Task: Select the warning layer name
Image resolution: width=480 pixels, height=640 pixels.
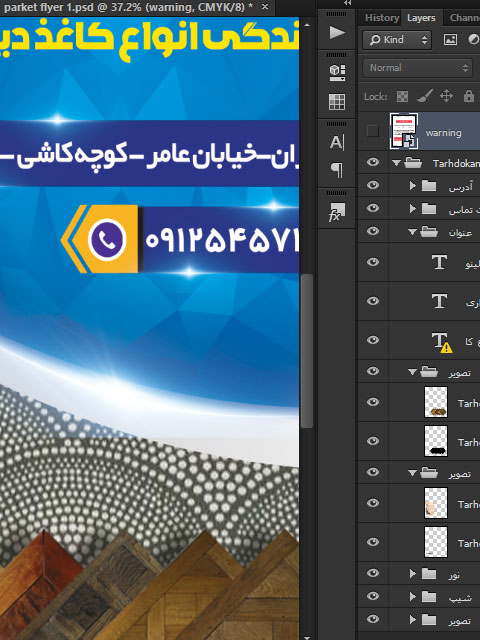Action: 443,133
